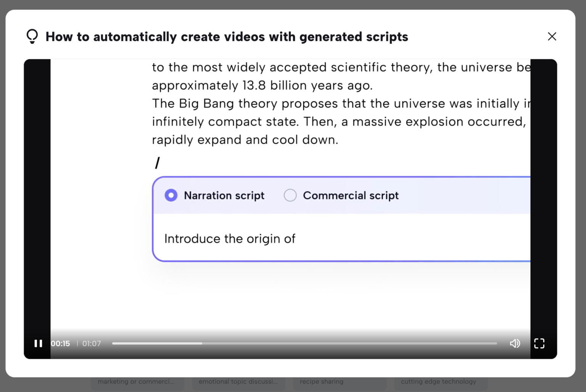Click the "Narration script" label text
This screenshot has height=392, width=586.
coord(224,195)
